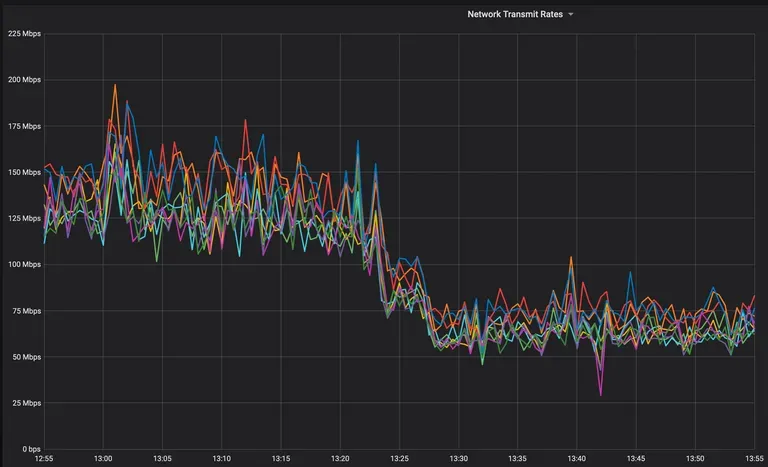Click the 25 Mbps y-axis label
This screenshot has width=768, height=467.
[x=26, y=403]
